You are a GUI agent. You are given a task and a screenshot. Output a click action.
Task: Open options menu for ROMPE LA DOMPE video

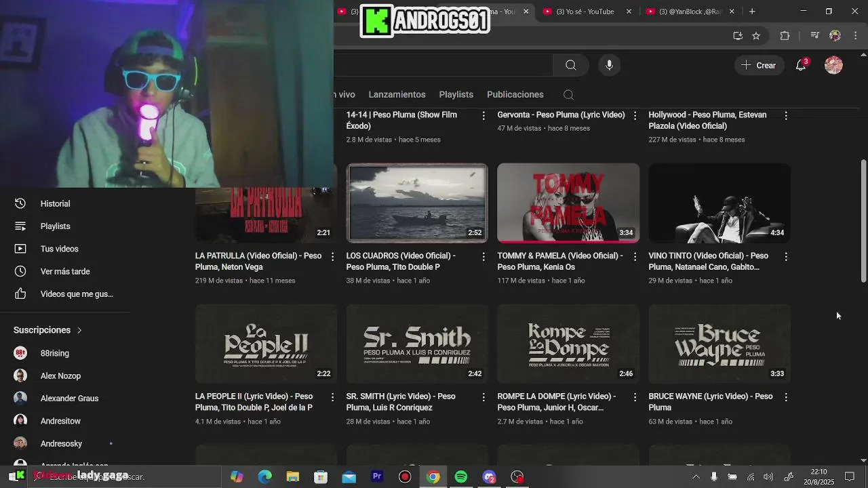635,397
